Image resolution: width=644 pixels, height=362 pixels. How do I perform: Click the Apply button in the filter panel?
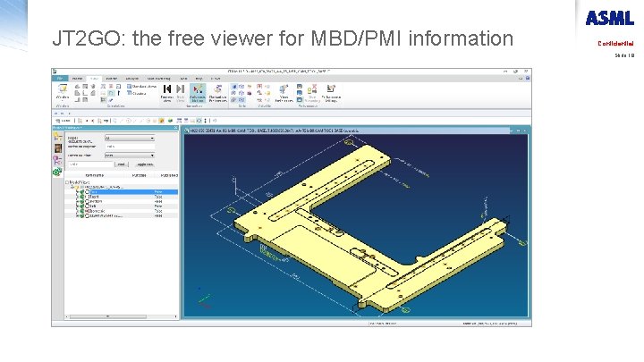tap(145, 164)
